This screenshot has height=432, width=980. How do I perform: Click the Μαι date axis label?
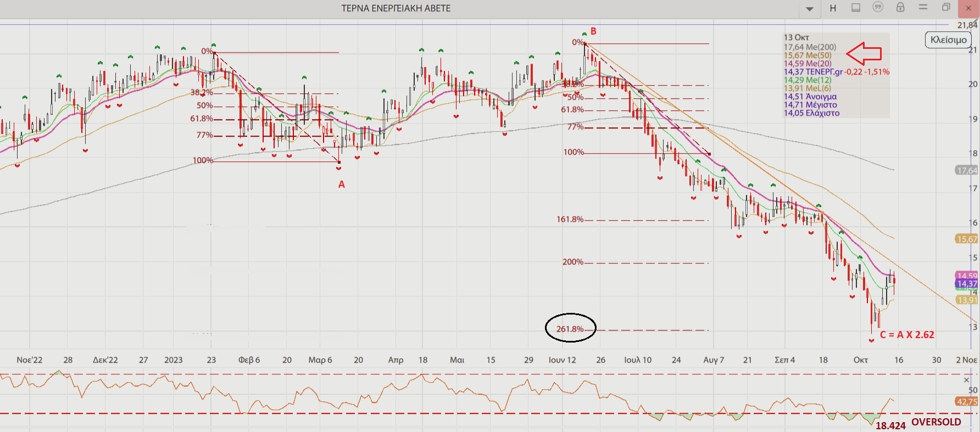[x=457, y=360]
